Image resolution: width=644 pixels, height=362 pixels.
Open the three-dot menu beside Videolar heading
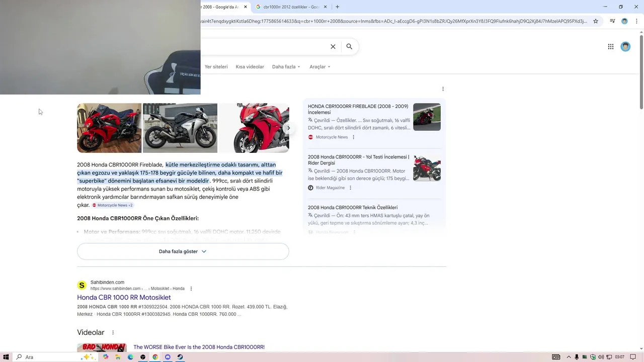point(113,332)
